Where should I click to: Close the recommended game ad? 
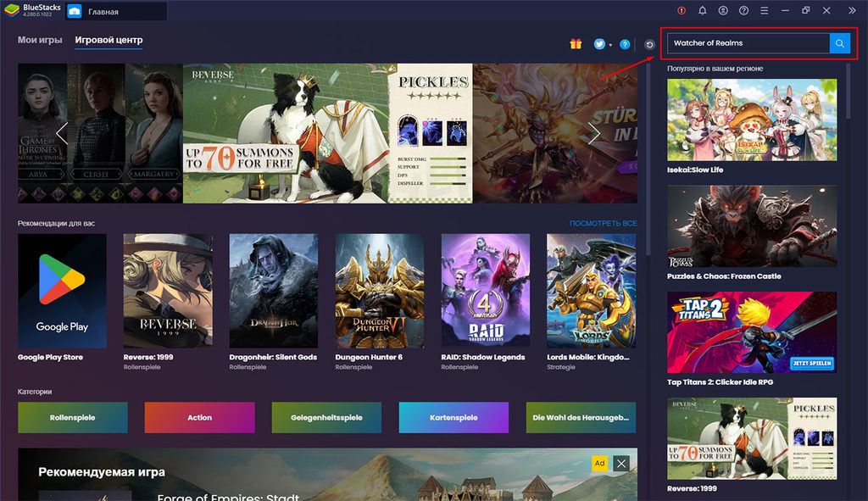click(621, 464)
